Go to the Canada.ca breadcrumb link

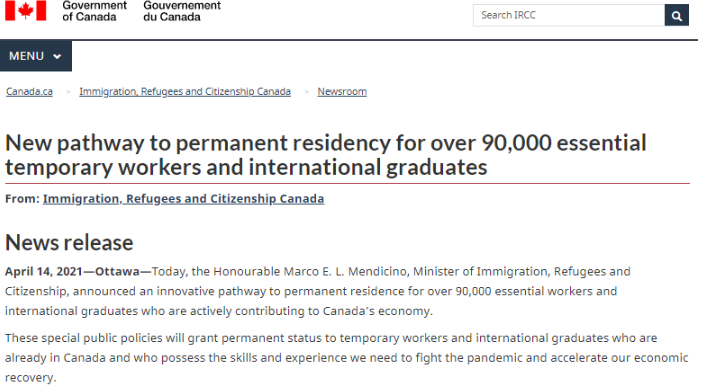tap(29, 92)
